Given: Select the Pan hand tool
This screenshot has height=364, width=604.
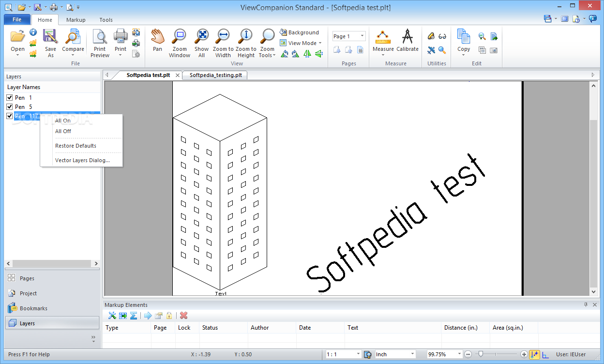Looking at the screenshot, I should (x=157, y=40).
